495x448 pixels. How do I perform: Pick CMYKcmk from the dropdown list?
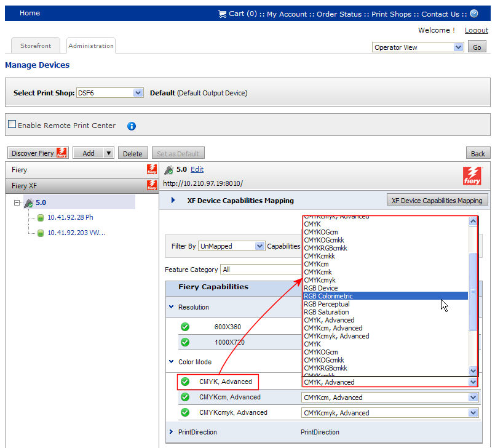pyautogui.click(x=386, y=272)
